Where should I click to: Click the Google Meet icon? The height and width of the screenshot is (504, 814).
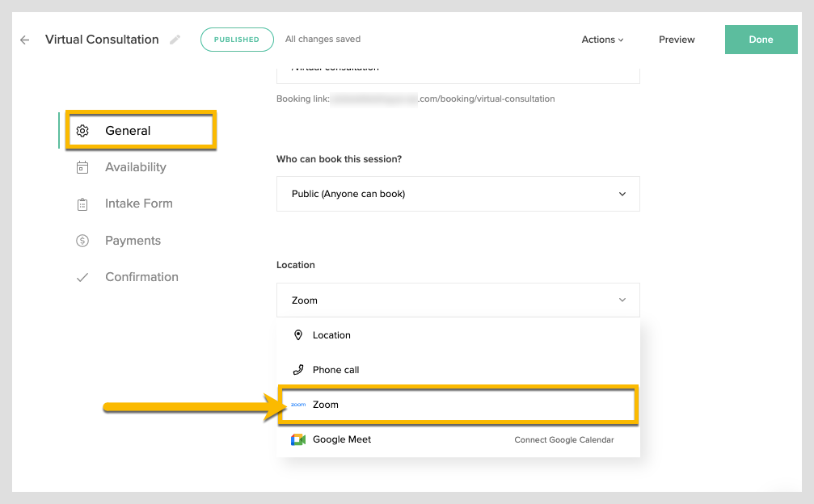[298, 439]
